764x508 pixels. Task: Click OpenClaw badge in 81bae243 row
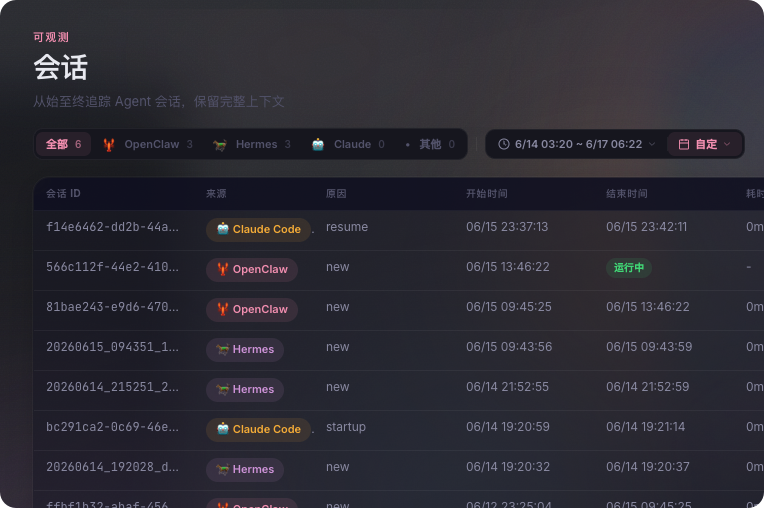coord(252,309)
